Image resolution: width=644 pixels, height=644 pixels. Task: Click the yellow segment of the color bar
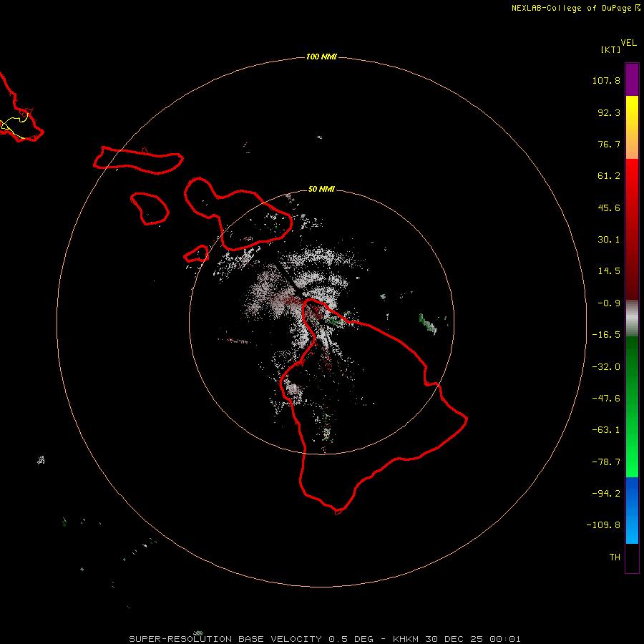click(x=632, y=109)
